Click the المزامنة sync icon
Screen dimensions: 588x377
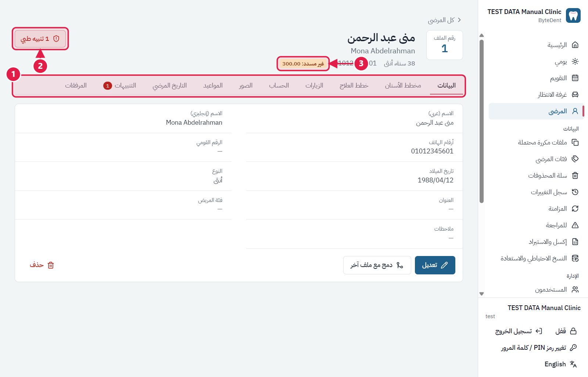tap(575, 209)
